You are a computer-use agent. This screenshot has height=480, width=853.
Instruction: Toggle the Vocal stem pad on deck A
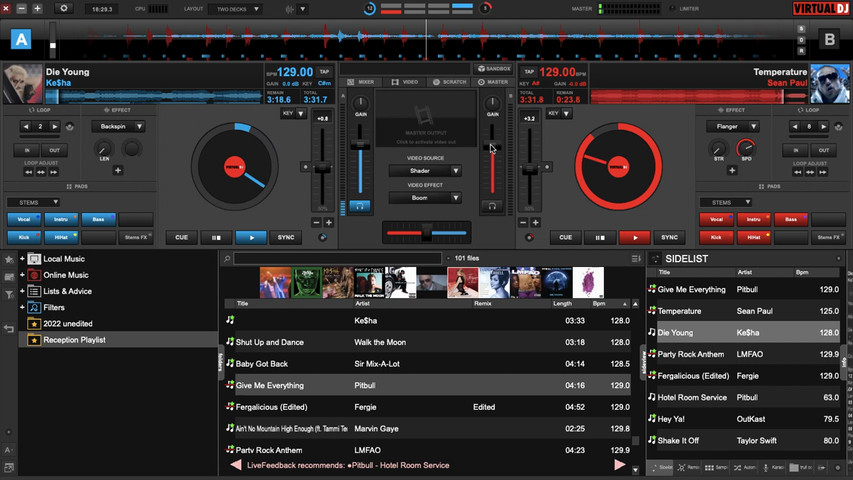tap(24, 219)
